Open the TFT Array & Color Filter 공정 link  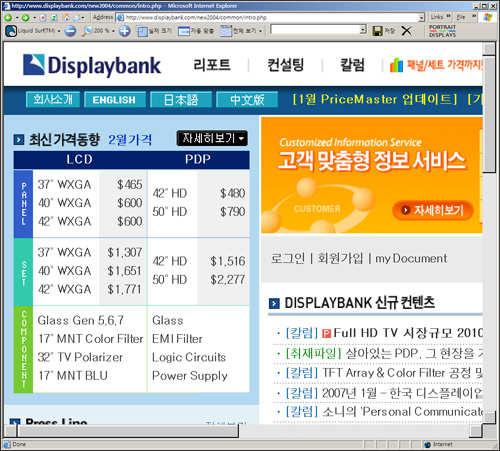402,373
